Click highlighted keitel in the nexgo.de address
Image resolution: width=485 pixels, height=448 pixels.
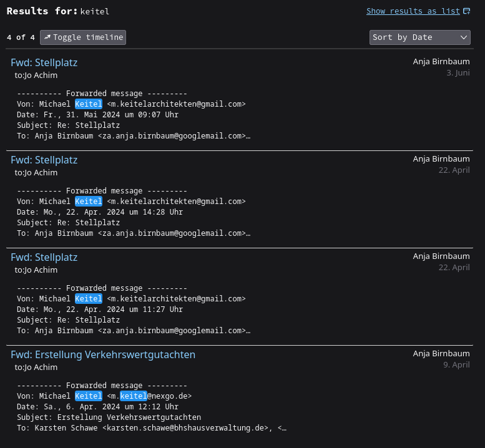[x=133, y=396]
